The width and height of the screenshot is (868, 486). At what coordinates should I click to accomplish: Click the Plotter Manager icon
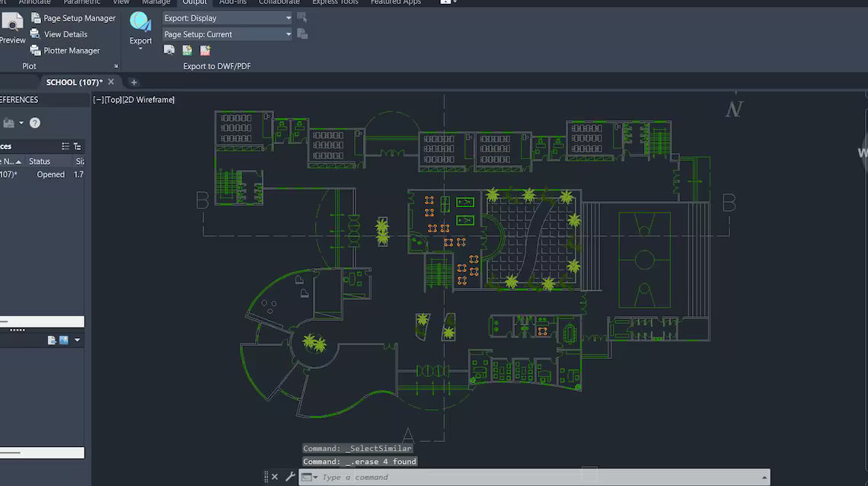[36, 50]
